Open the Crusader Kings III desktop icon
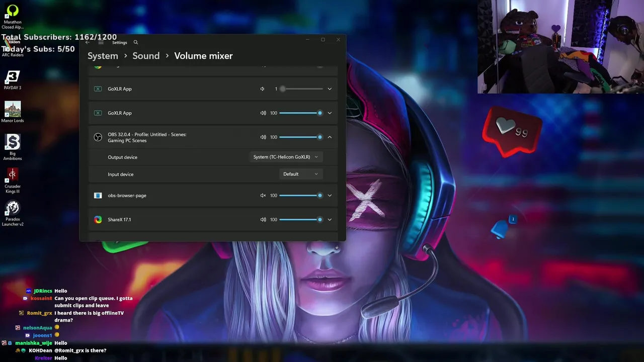The image size is (644, 362). tap(13, 181)
